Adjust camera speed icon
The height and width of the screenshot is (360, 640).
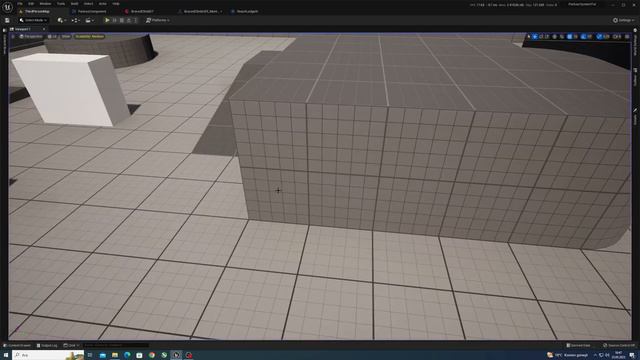tap(617, 37)
